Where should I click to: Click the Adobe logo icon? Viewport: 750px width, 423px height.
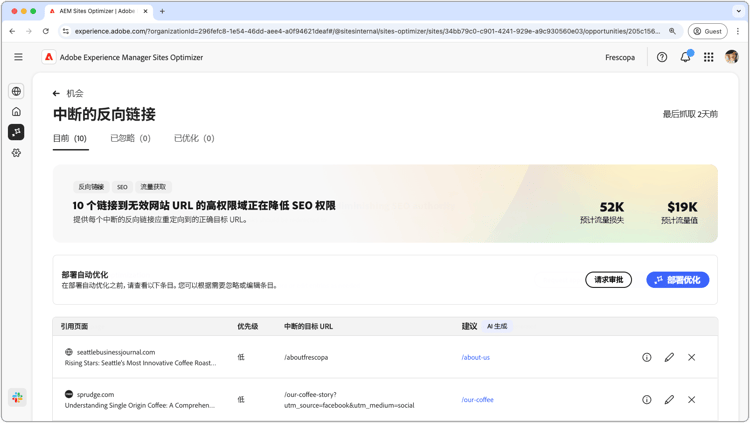tap(49, 57)
